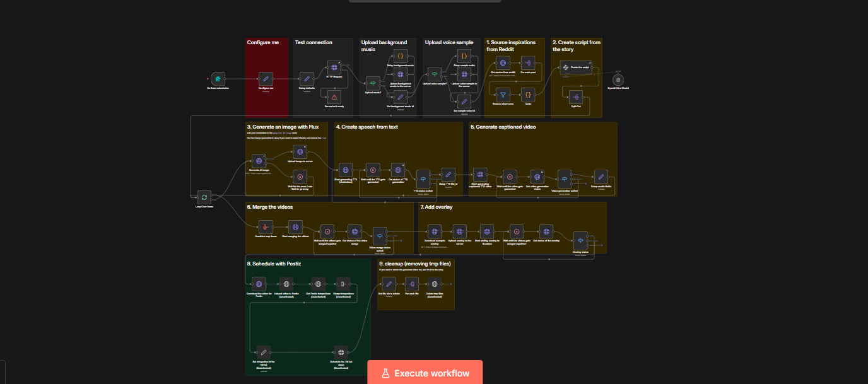Click the Execute workflow button

[425, 373]
